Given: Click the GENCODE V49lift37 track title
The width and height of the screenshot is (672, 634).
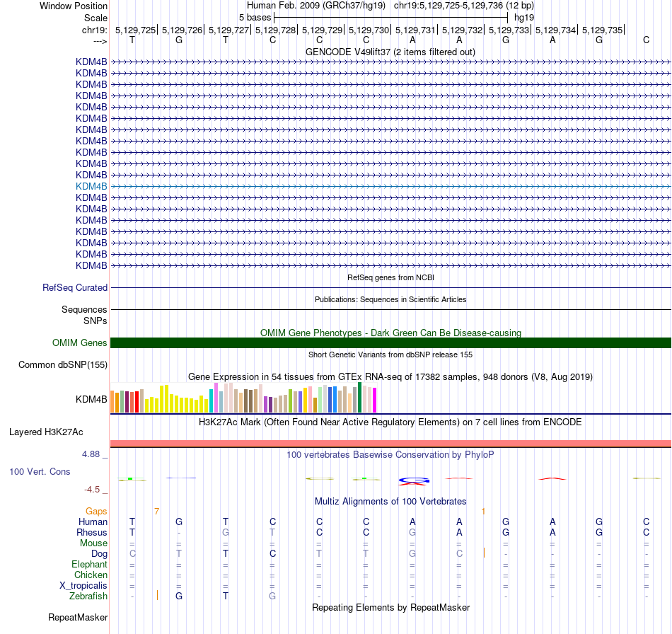Looking at the screenshot, I should pyautogui.click(x=390, y=52).
